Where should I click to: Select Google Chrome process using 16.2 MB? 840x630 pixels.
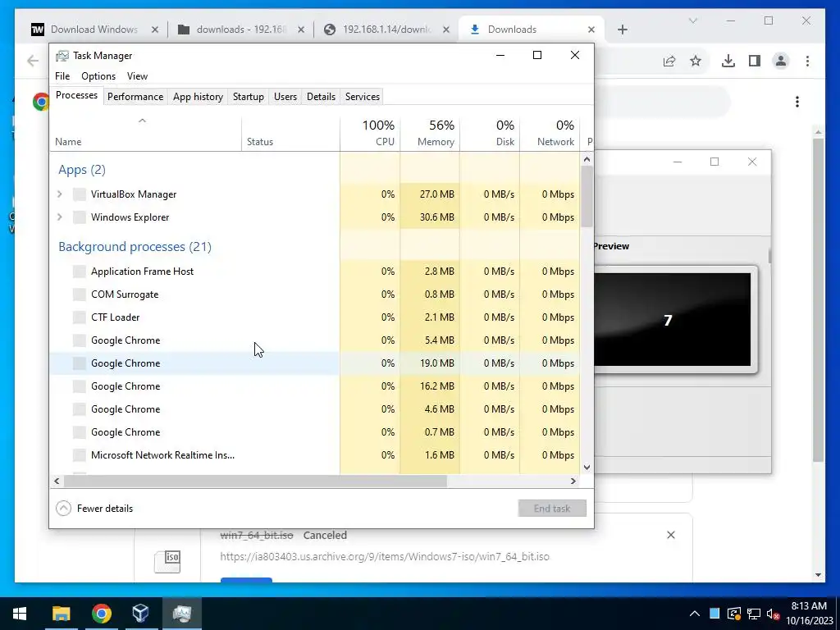pos(314,386)
